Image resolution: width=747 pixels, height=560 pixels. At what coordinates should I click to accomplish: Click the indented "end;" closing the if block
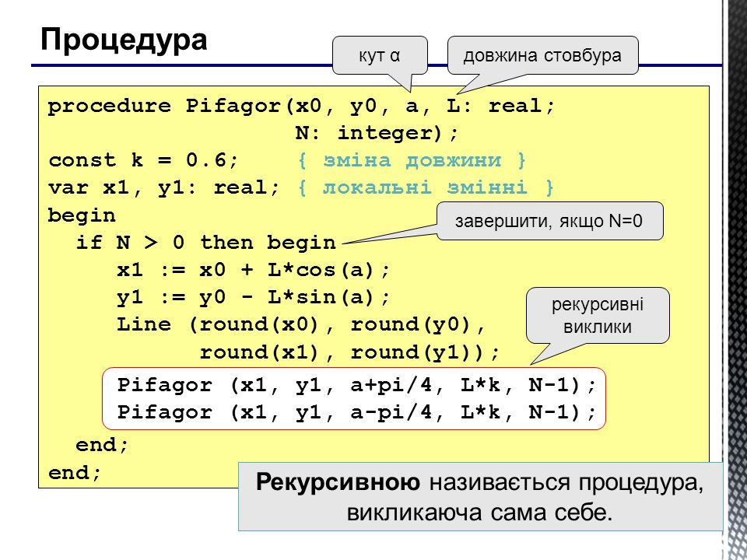[102, 445]
